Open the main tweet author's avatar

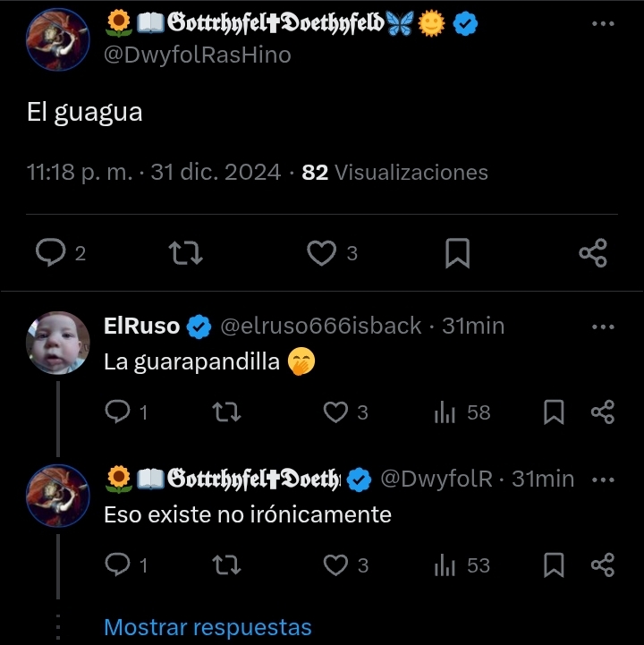57,39
